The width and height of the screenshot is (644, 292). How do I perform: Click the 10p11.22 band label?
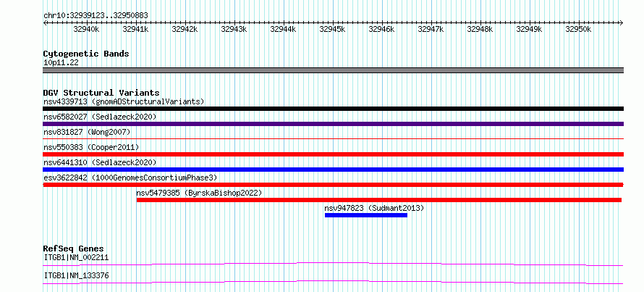[x=61, y=63]
